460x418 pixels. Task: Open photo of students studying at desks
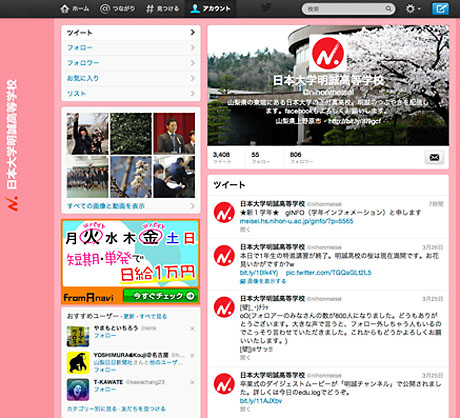[x=174, y=177]
